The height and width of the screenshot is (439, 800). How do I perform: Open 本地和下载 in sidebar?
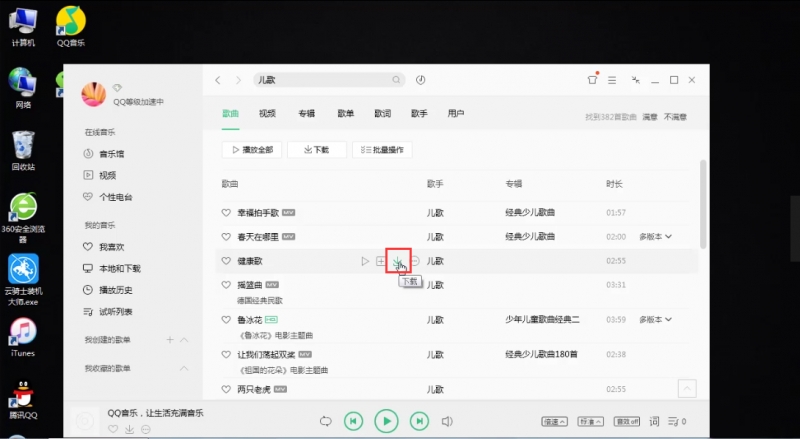pos(112,269)
